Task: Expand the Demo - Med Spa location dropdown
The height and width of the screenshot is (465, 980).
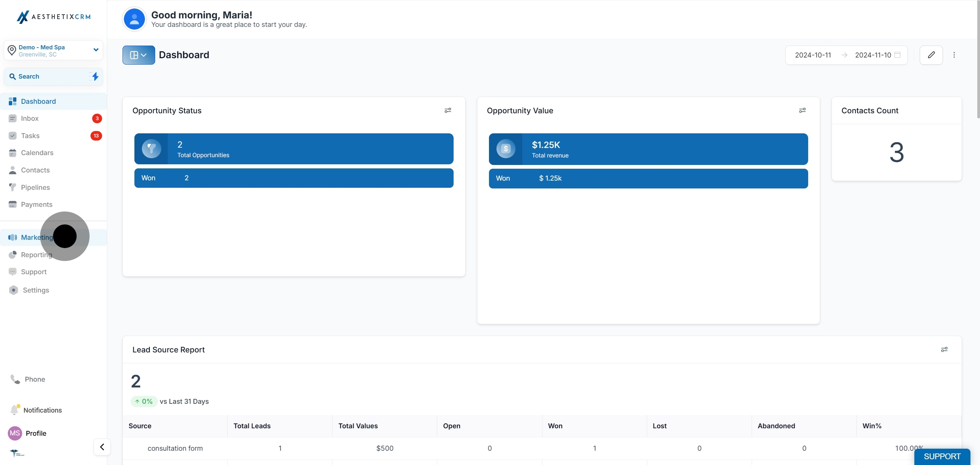Action: pyautogui.click(x=96, y=50)
